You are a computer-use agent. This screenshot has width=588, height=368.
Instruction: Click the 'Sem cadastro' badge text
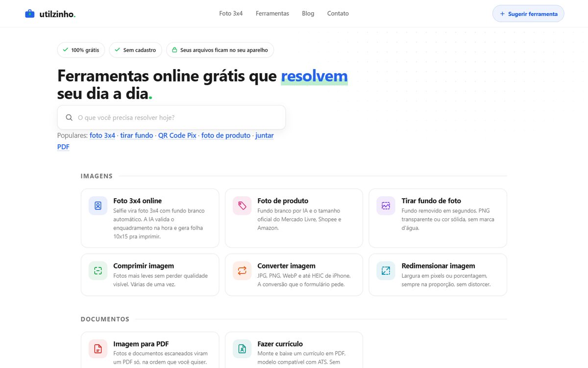point(140,50)
